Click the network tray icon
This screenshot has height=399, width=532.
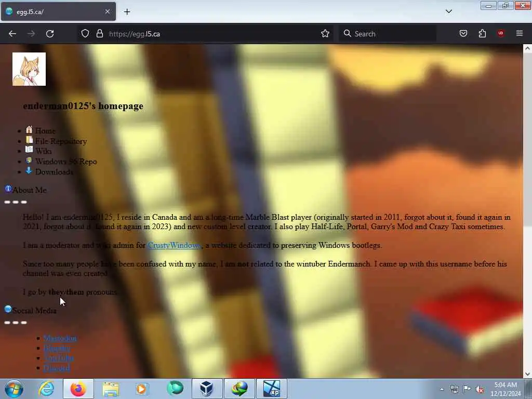pos(454,389)
